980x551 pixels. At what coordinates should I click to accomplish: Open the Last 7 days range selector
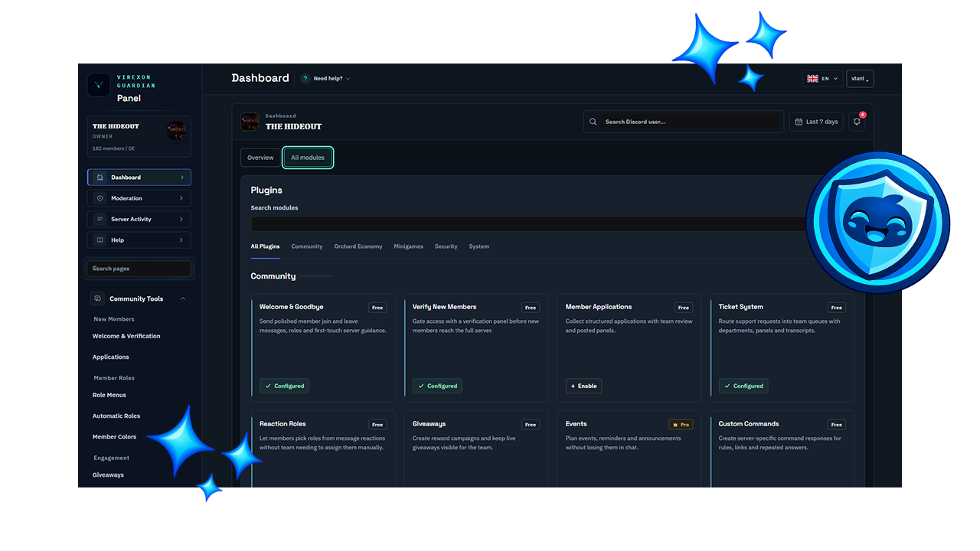pos(816,122)
